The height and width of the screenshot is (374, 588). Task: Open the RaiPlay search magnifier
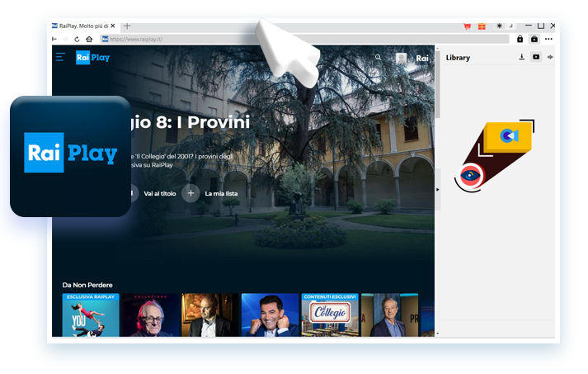pyautogui.click(x=378, y=58)
